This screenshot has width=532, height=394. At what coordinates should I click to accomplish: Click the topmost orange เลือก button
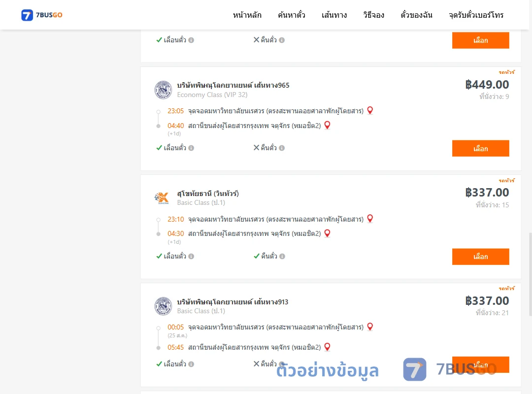[480, 40]
